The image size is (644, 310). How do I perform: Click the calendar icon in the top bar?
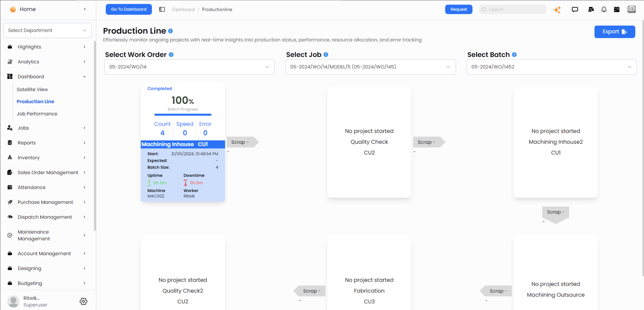[617, 10]
